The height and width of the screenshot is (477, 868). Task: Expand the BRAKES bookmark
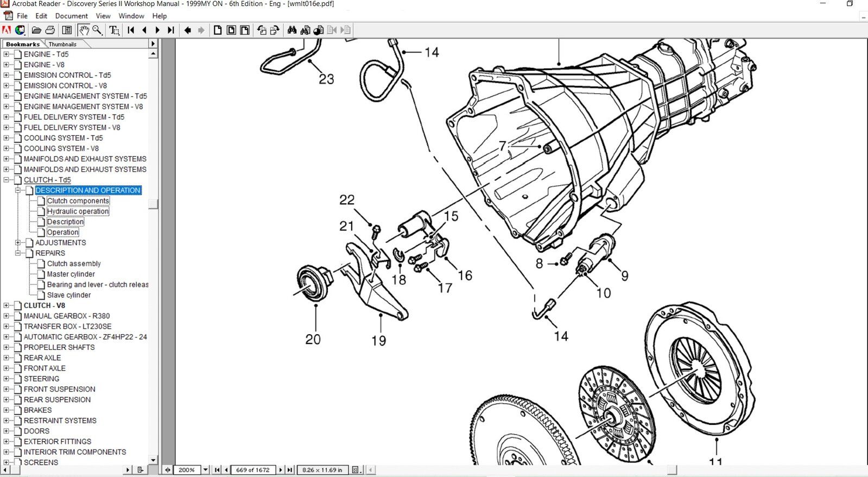tap(7, 410)
